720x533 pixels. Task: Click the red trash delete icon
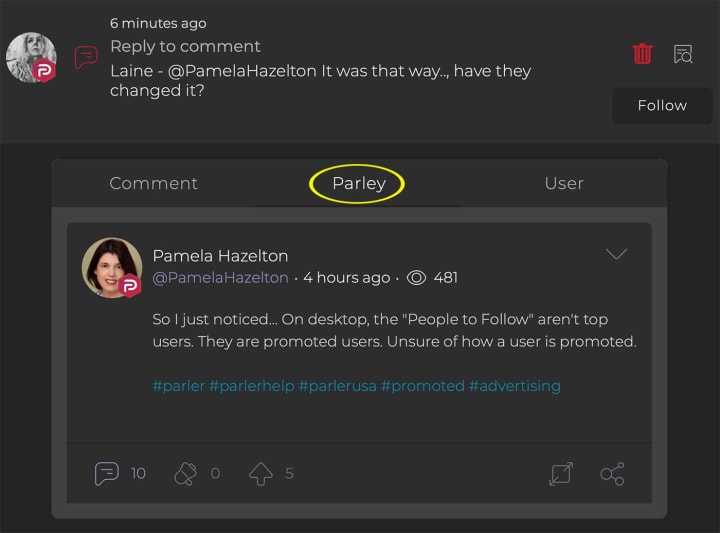[642, 54]
